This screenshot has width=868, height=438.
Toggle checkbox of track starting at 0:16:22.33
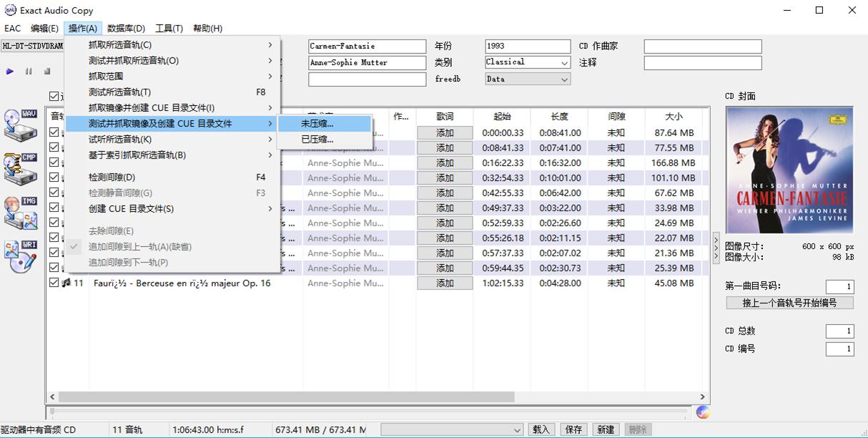point(54,162)
